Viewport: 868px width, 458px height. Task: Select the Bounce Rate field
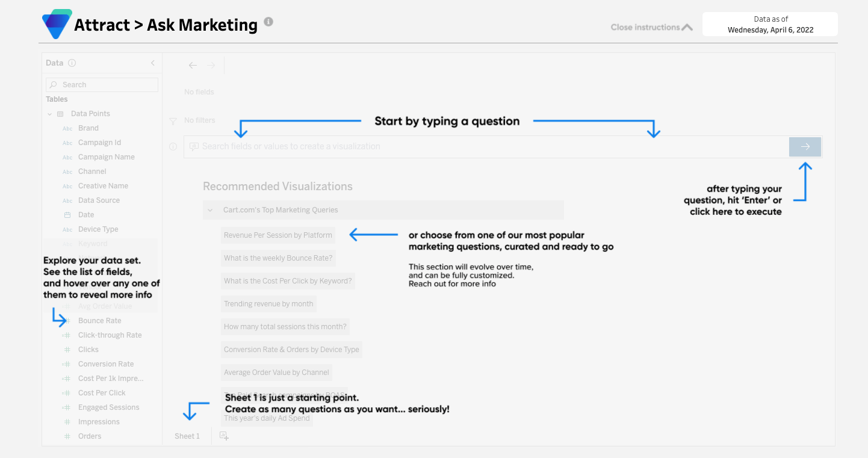click(99, 320)
